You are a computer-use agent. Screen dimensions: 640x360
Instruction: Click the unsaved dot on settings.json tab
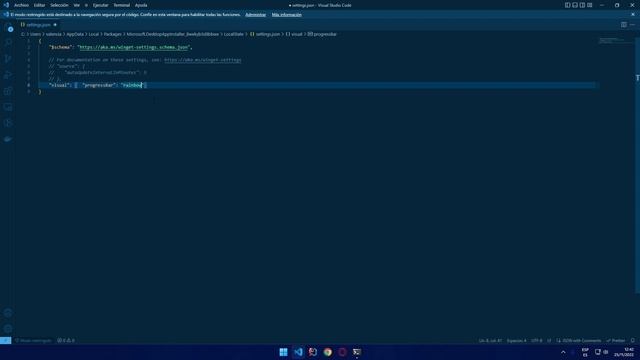[55, 24]
